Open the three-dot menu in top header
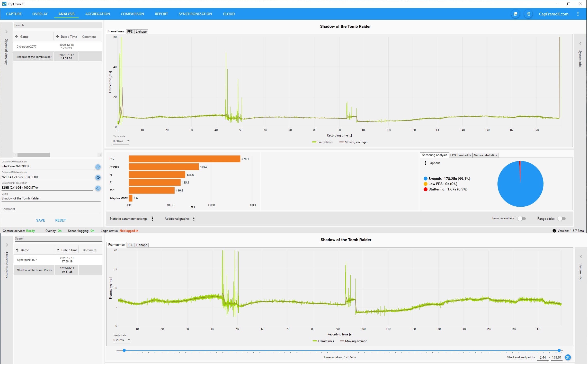 point(578,14)
